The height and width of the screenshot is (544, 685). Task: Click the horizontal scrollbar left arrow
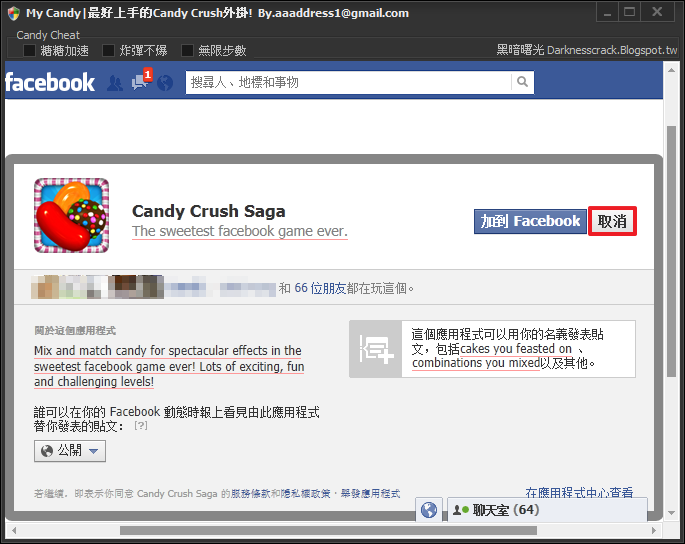tap(14, 530)
